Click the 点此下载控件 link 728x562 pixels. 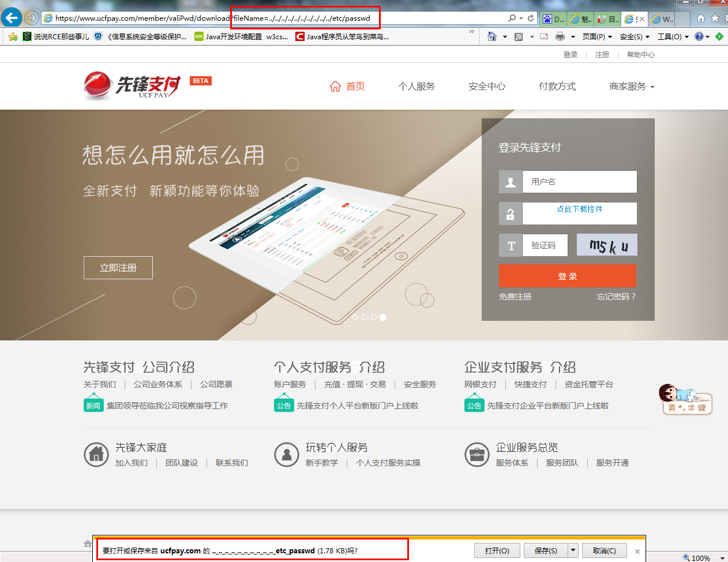pos(580,209)
